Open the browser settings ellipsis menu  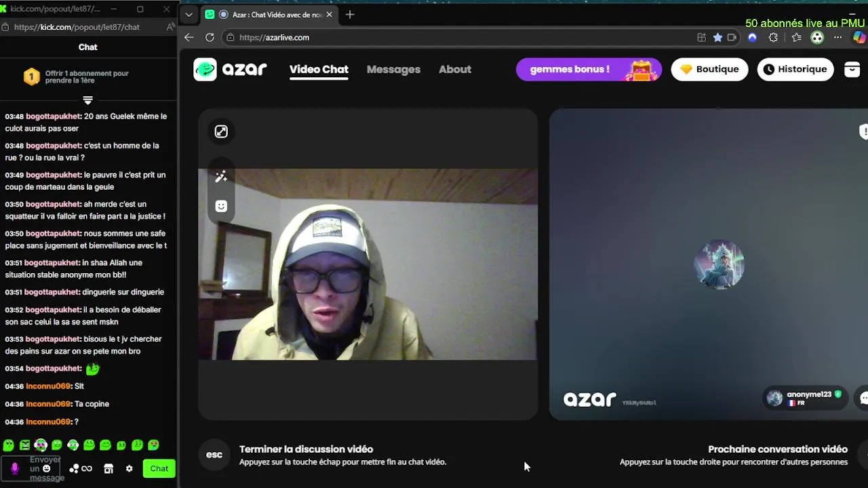(838, 37)
